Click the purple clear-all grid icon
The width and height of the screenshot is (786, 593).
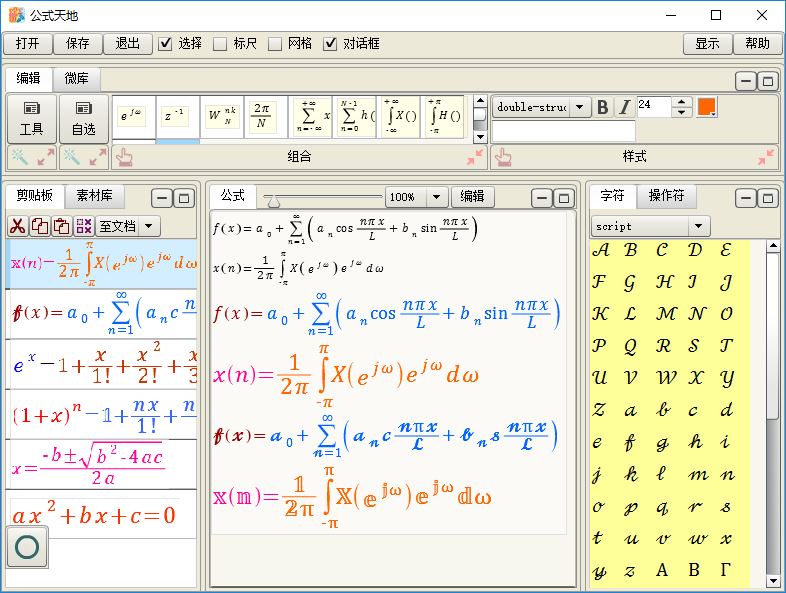(x=83, y=226)
